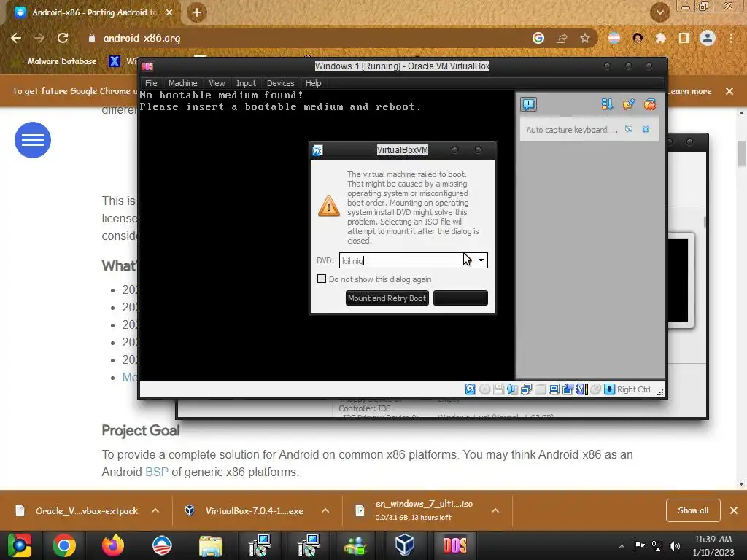Viewport: 747px width, 560px height.
Task: Close the downloads bar
Action: tap(734, 510)
